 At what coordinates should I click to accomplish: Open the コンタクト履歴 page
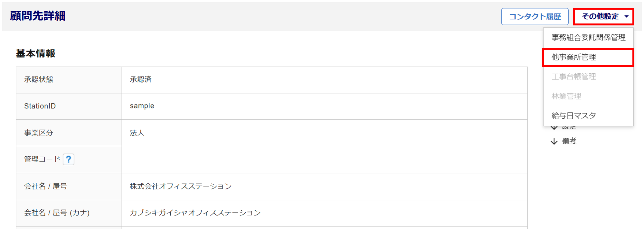tap(535, 16)
